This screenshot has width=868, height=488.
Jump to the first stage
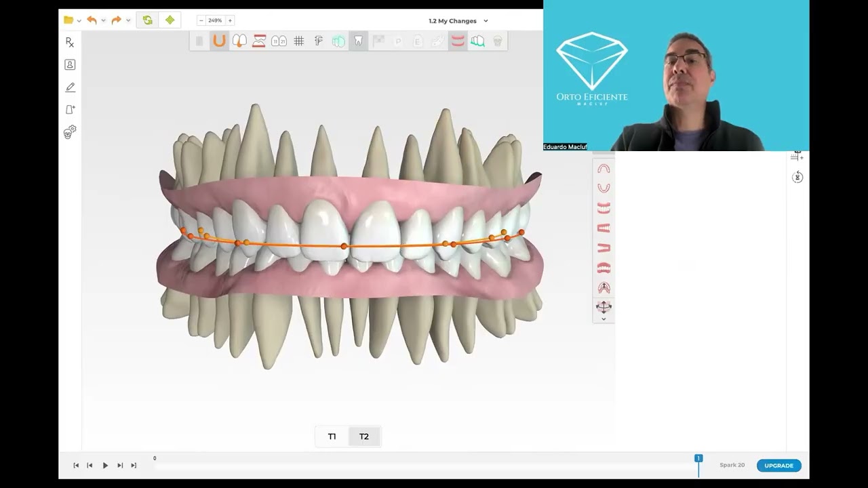click(x=76, y=465)
